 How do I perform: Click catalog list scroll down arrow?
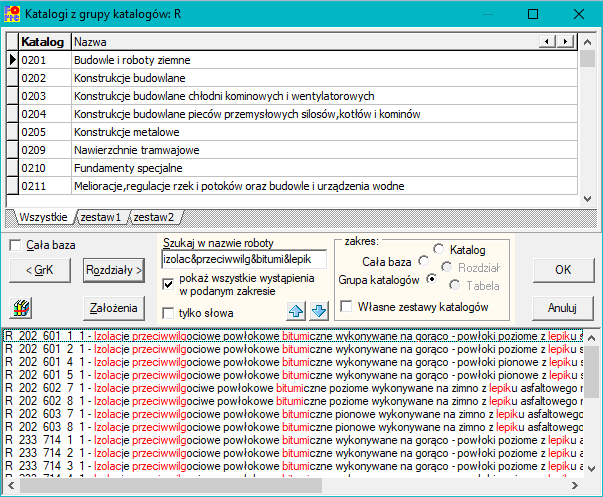(x=587, y=199)
